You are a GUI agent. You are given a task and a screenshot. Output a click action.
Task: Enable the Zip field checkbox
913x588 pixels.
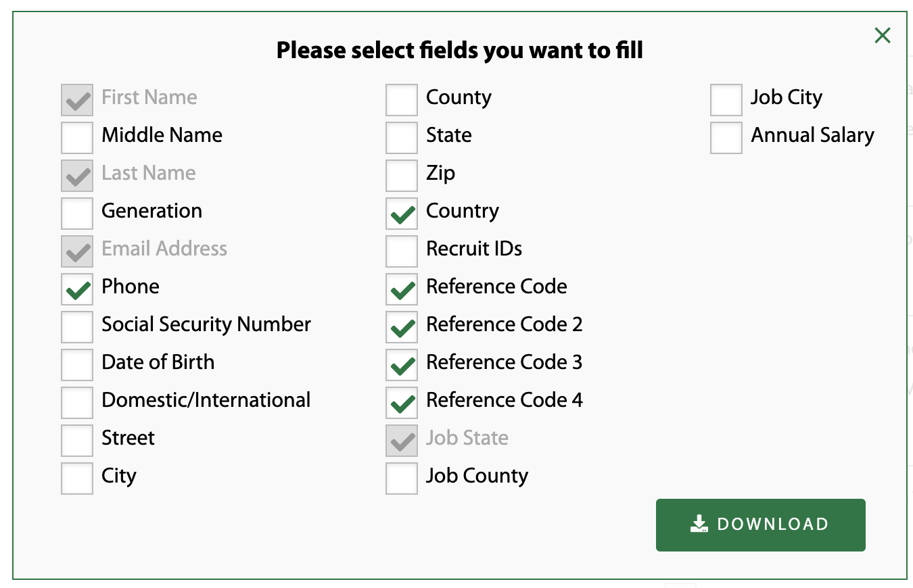point(402,176)
